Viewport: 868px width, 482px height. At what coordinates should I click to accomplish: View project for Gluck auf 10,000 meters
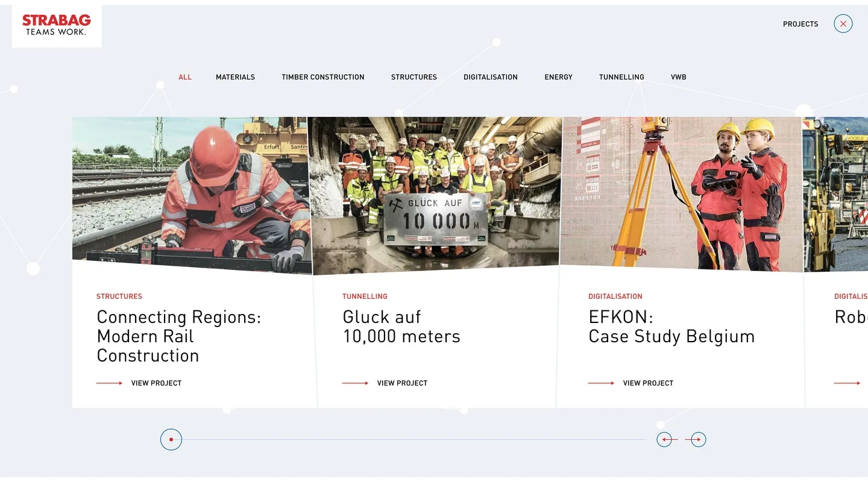[402, 383]
